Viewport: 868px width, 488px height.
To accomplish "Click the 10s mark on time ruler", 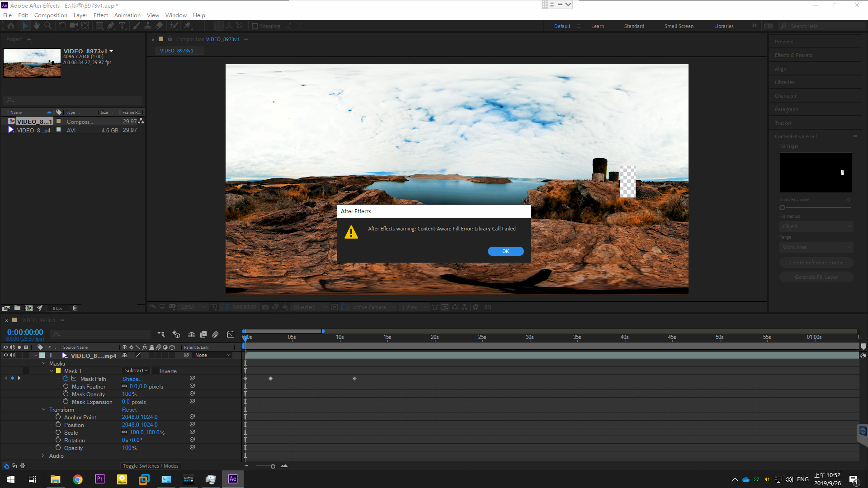I will (340, 338).
